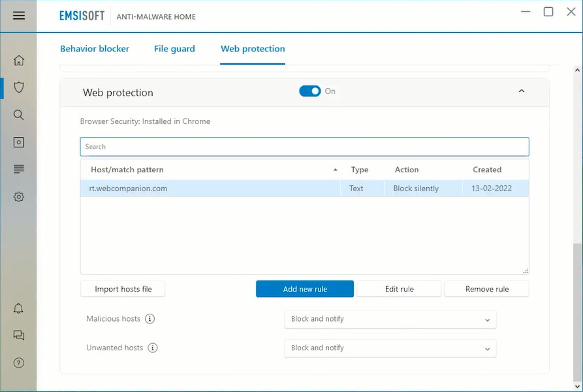Switch to the File guard tab

tap(174, 49)
